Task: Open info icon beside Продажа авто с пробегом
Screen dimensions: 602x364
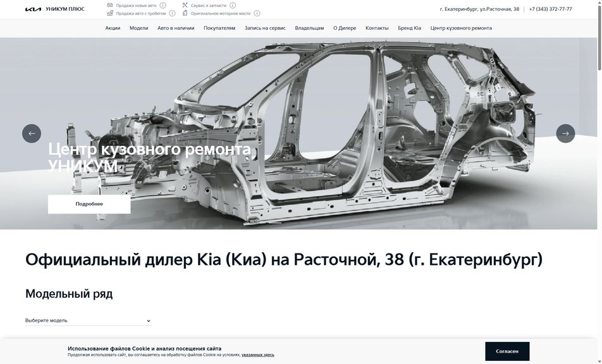Action: click(x=173, y=13)
